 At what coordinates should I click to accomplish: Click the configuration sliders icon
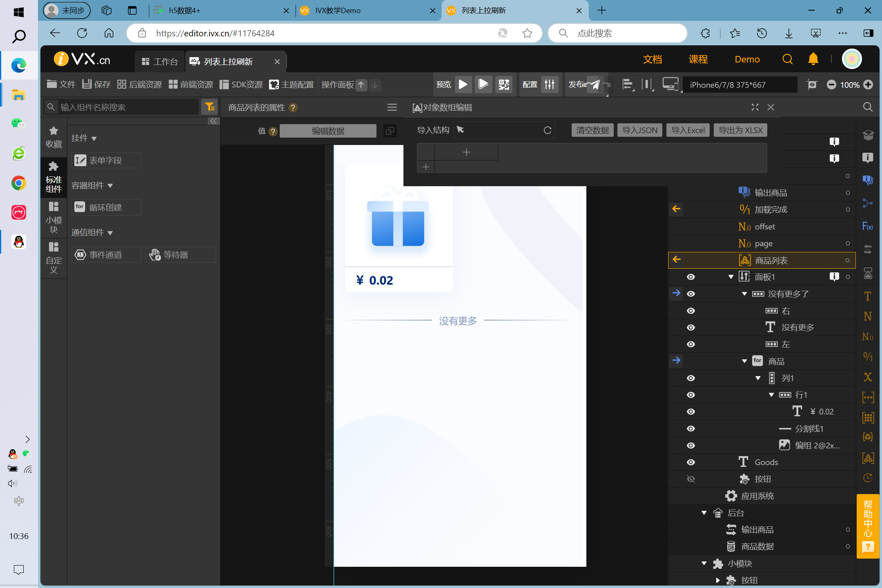coord(550,85)
